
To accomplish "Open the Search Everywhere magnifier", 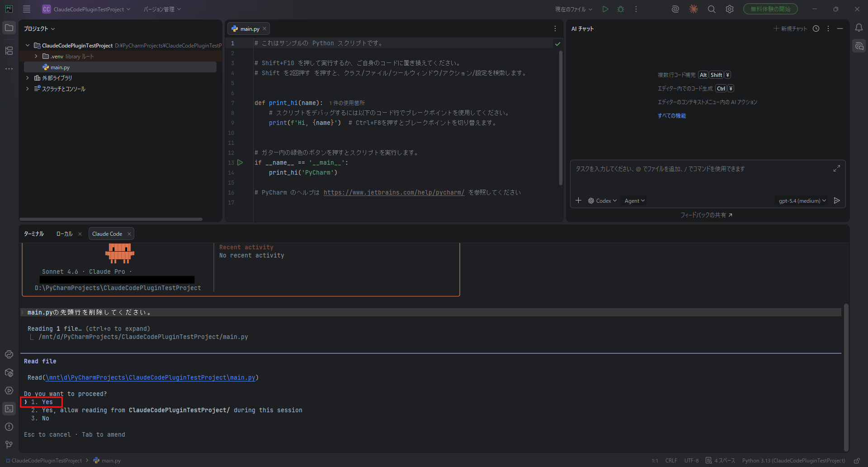I will pyautogui.click(x=712, y=9).
